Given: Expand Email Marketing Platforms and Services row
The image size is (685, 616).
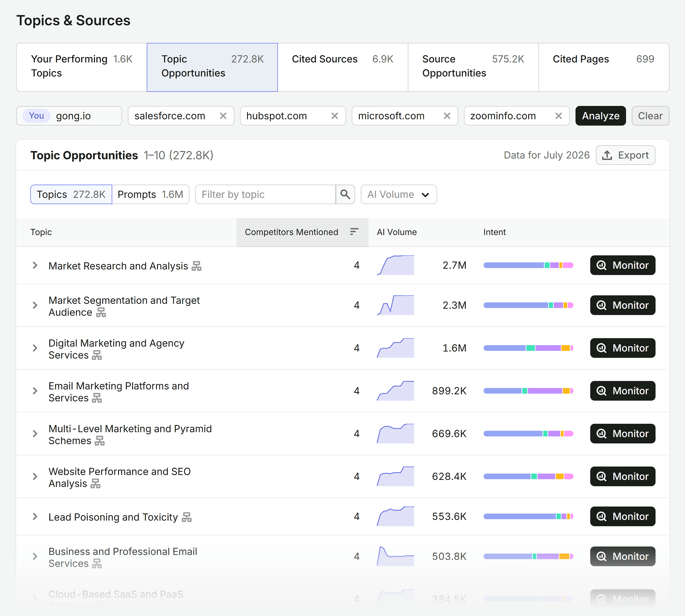Looking at the screenshot, I should 35,391.
